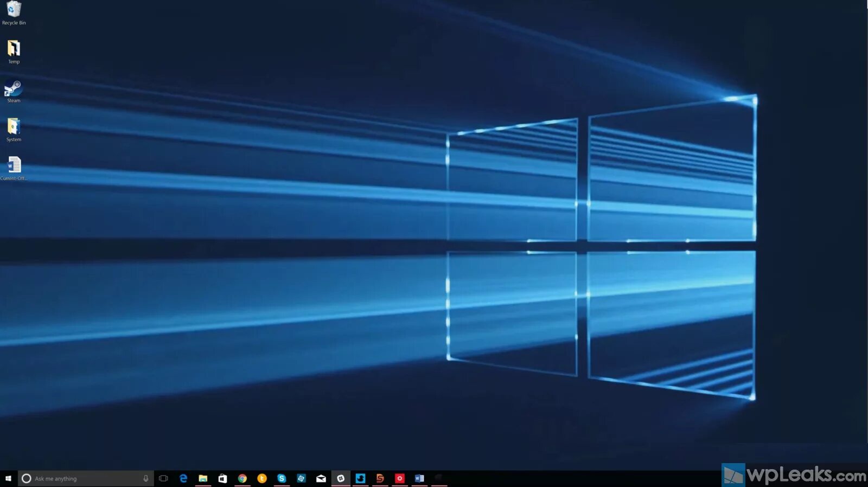Open the blue bird taskbar app

point(360,478)
